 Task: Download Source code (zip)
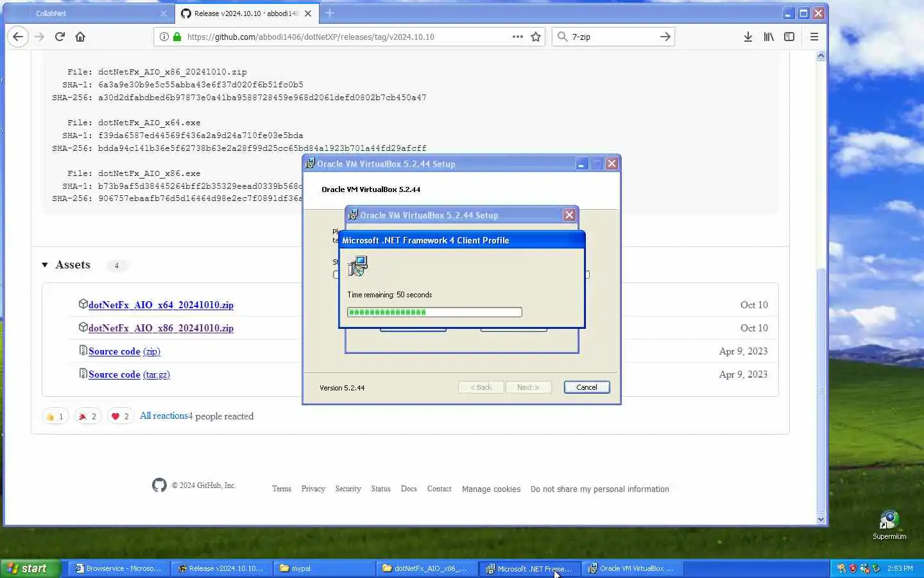coord(124,351)
